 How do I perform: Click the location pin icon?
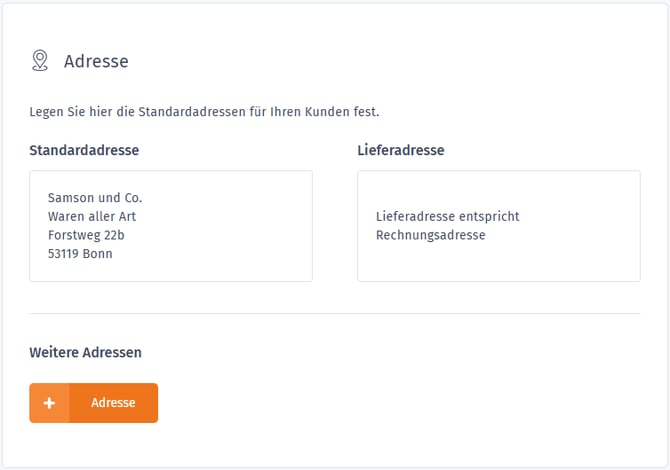coord(40,61)
